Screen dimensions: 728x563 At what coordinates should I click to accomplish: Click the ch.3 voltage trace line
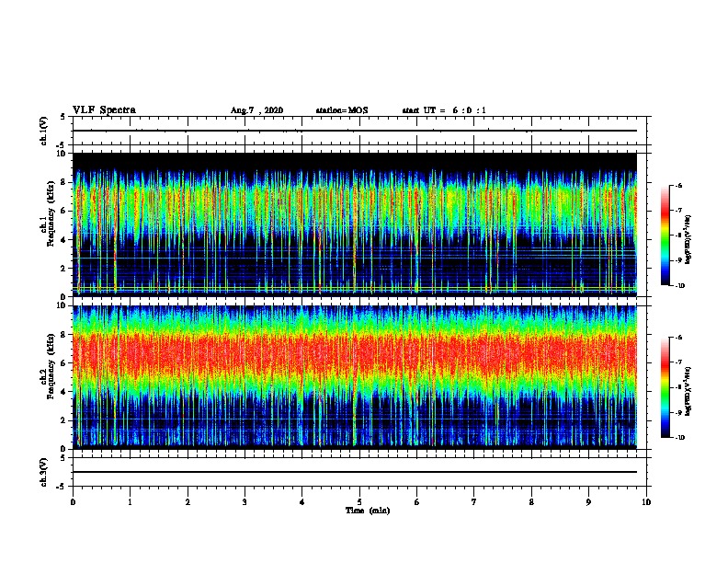(x=355, y=472)
